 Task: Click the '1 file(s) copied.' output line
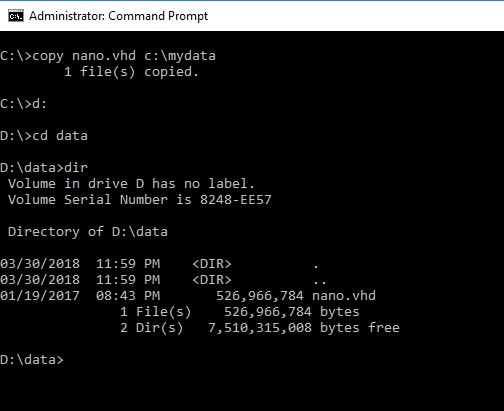(131, 72)
